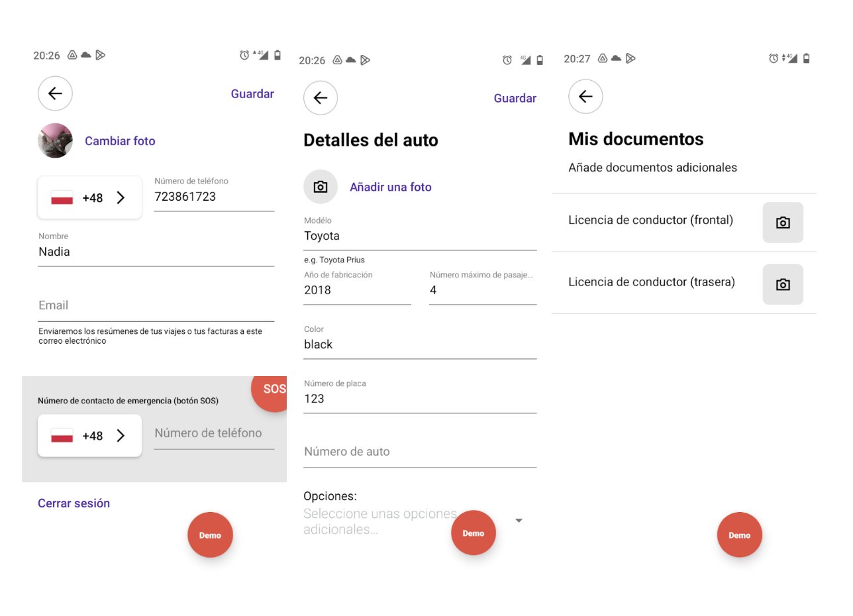Tap the Demo button on profile screen
853x616 pixels.
210,535
